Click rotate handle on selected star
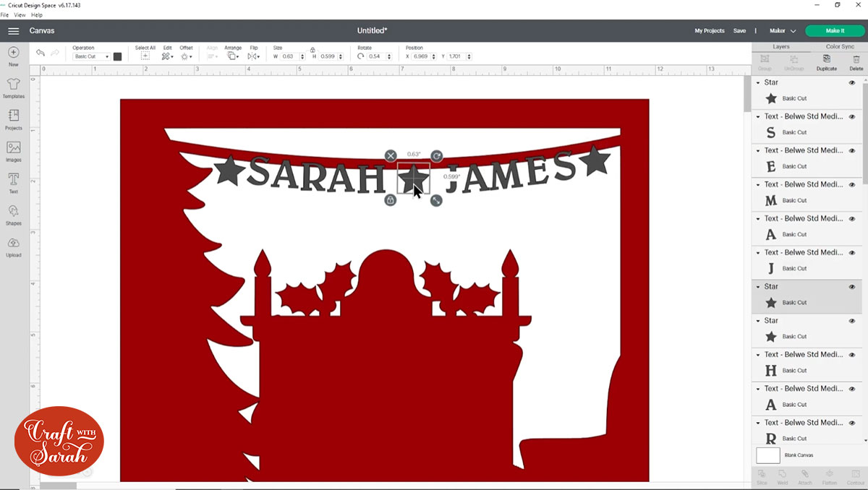The width and height of the screenshot is (868, 490). click(x=436, y=156)
